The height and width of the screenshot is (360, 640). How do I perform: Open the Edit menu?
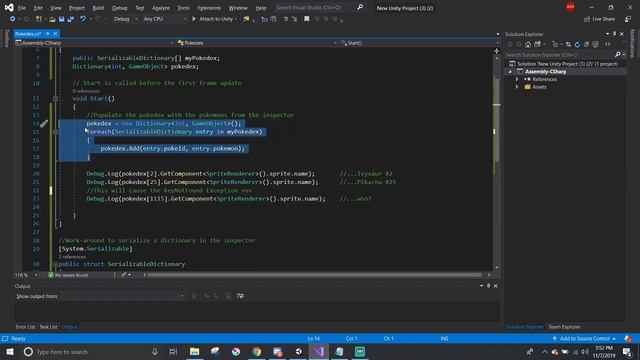click(38, 8)
